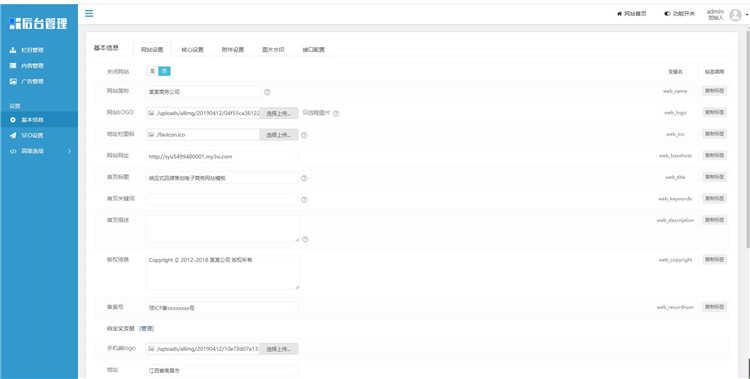Click the copyright information text area
The height and width of the screenshot is (379, 750).
[223, 272]
